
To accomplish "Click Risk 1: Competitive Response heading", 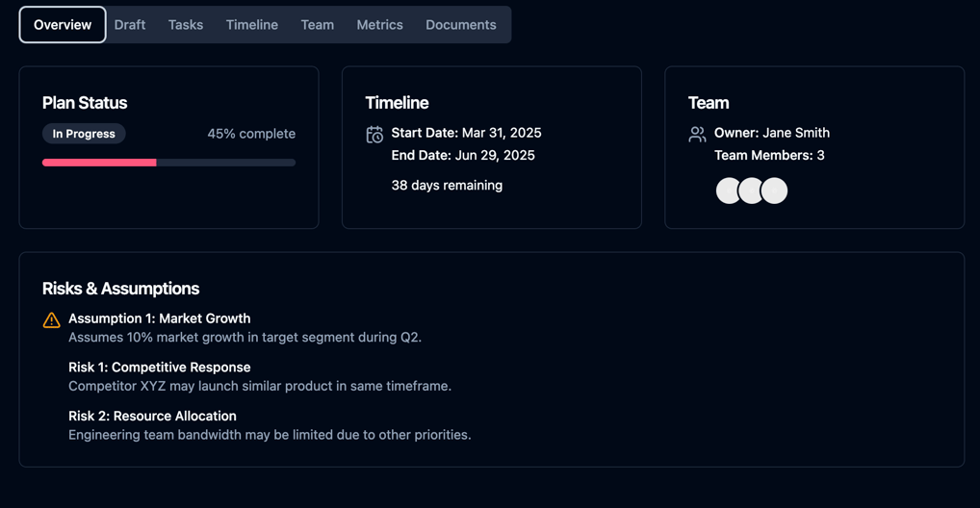I will 160,368.
